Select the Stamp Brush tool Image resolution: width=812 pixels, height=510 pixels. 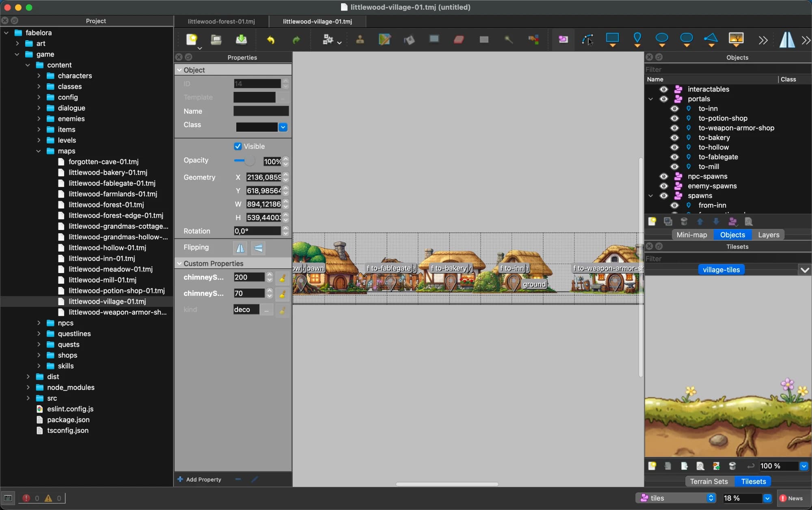click(360, 39)
